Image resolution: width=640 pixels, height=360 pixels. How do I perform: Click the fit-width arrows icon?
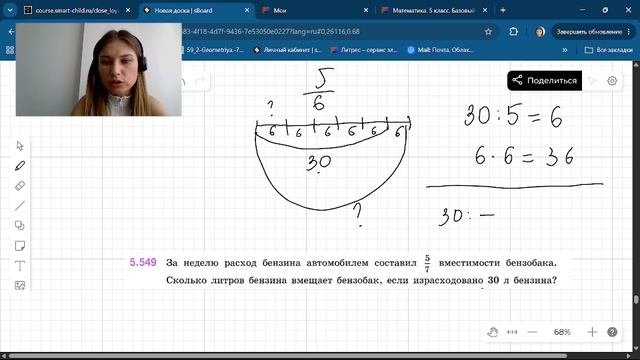point(512,332)
